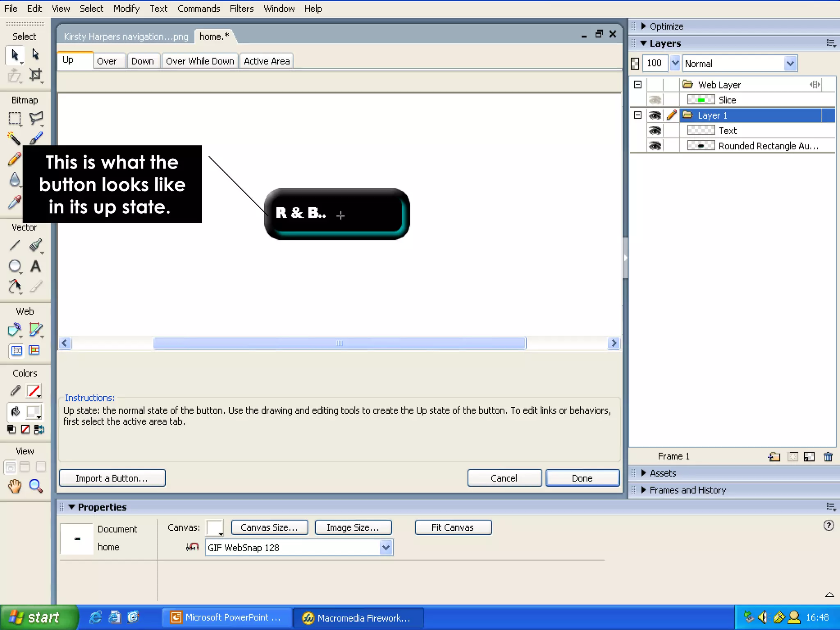Click Import a Button
The height and width of the screenshot is (630, 840).
112,478
